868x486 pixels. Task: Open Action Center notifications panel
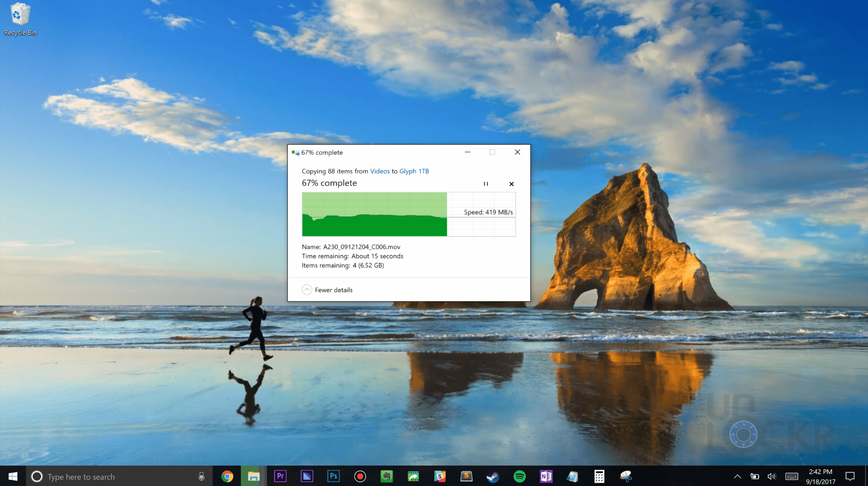click(850, 476)
